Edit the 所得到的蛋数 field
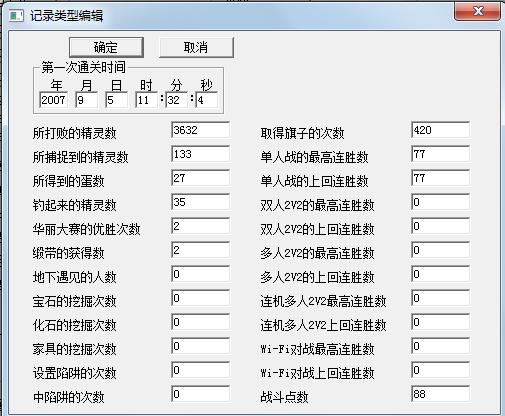 201,178
